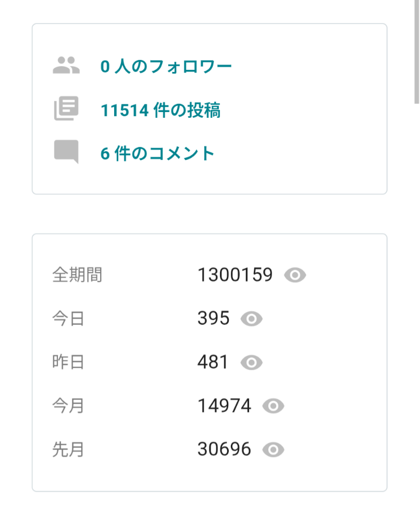Click the eye icon beside 30696
Image resolution: width=420 pixels, height=522 pixels.
click(274, 450)
